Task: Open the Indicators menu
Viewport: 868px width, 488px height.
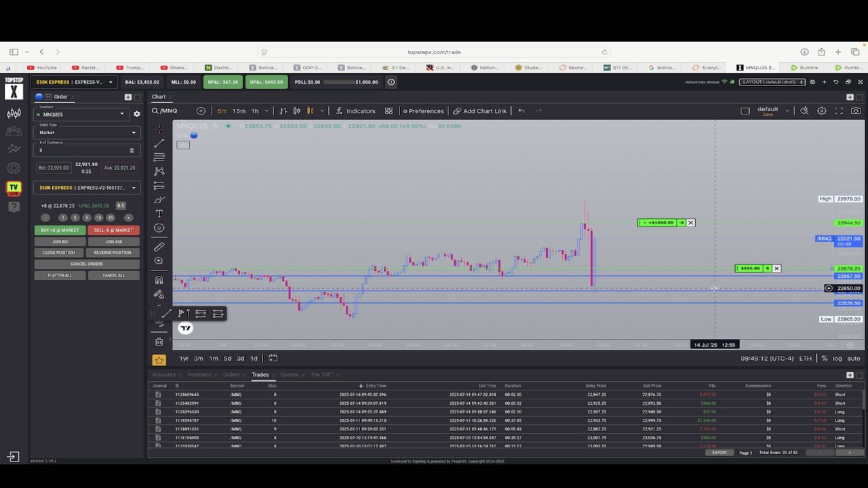Action: tap(356, 110)
